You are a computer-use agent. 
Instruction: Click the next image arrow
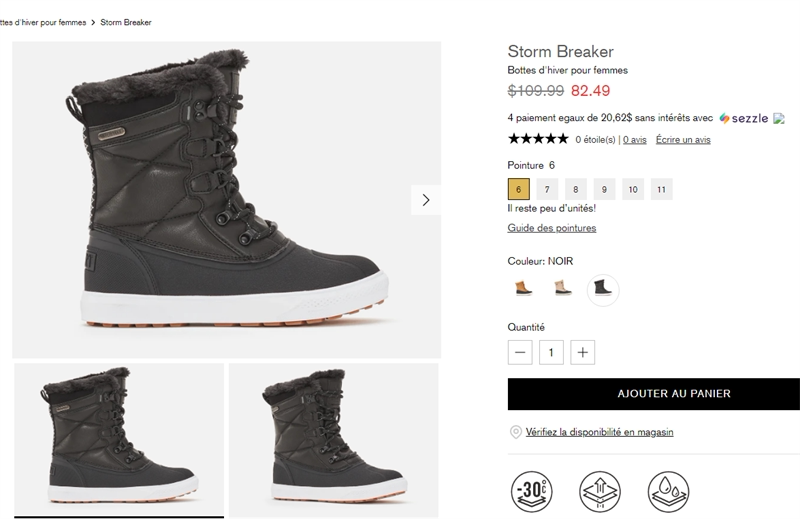point(426,200)
